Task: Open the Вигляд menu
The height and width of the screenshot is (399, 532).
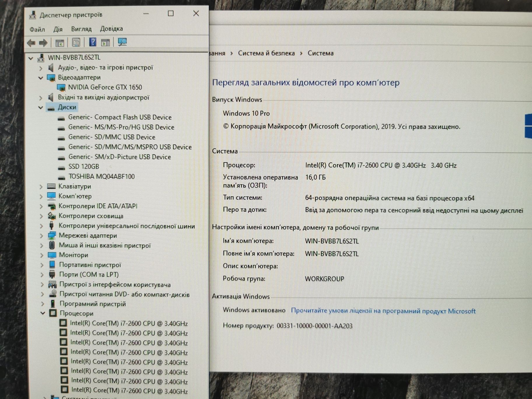Action: point(81,29)
